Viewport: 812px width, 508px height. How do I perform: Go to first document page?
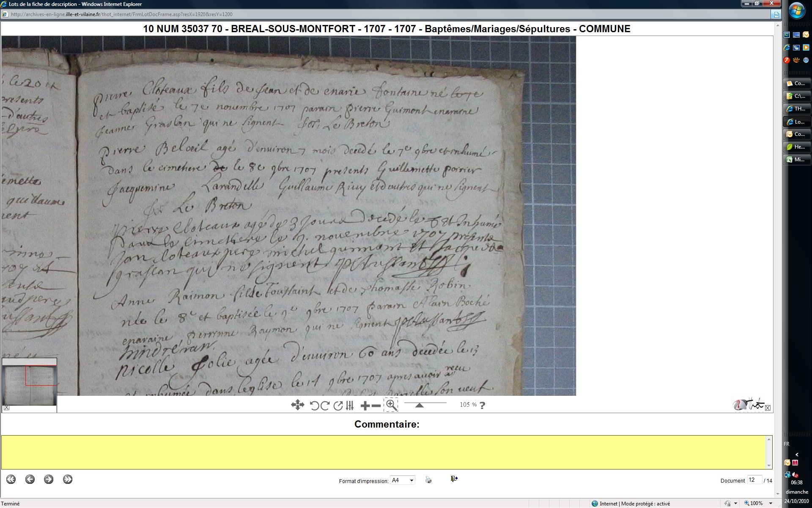click(11, 479)
